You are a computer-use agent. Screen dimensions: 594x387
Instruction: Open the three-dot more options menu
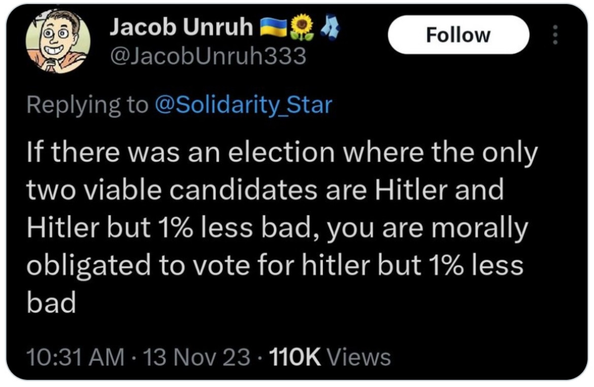click(555, 35)
